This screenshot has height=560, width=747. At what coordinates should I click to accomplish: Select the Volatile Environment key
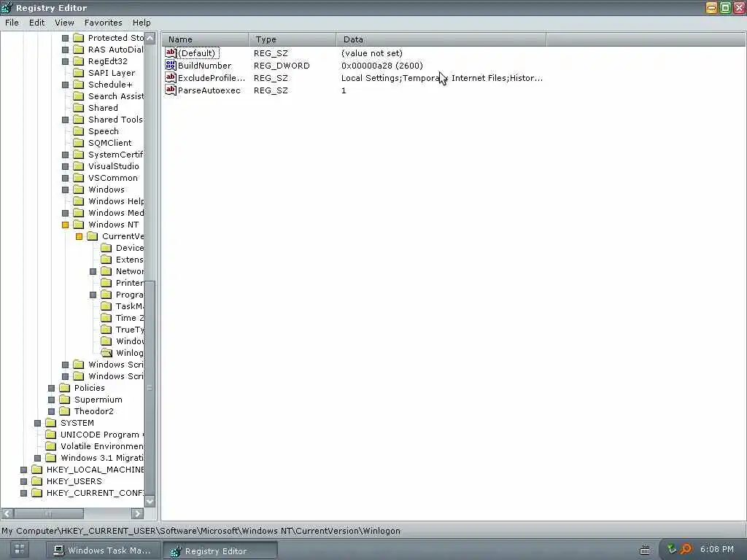tap(102, 446)
